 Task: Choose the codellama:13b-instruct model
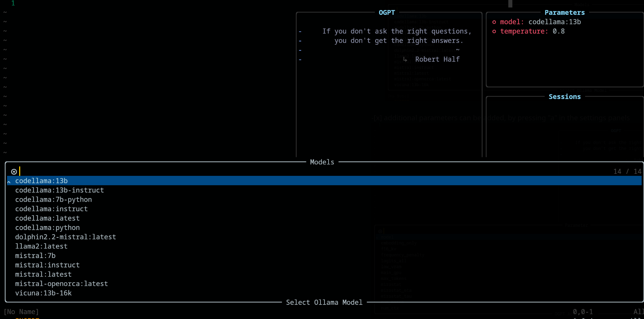pos(60,190)
